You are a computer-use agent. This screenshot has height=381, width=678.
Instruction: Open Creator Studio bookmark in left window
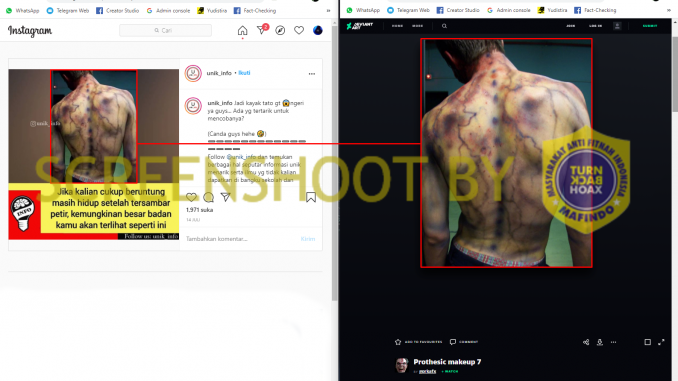point(118,10)
